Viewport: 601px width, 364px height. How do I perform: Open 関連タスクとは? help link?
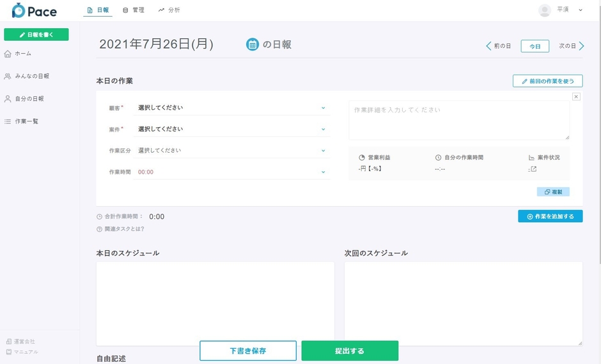[120, 229]
